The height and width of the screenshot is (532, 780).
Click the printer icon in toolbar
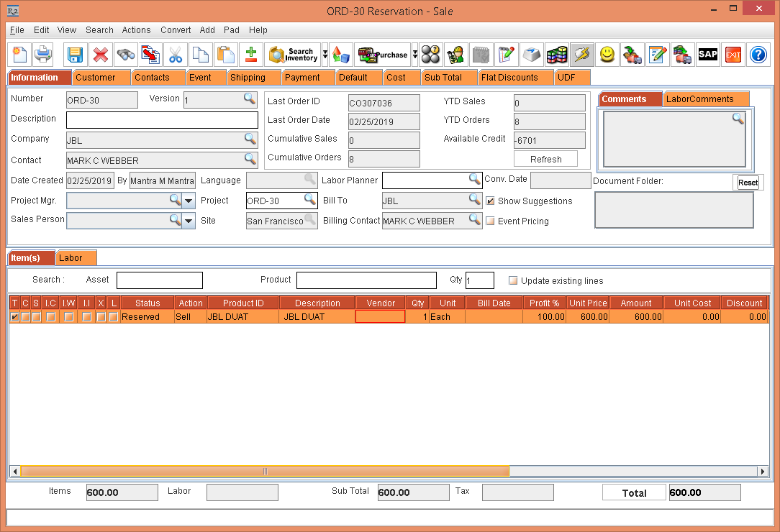tap(43, 54)
